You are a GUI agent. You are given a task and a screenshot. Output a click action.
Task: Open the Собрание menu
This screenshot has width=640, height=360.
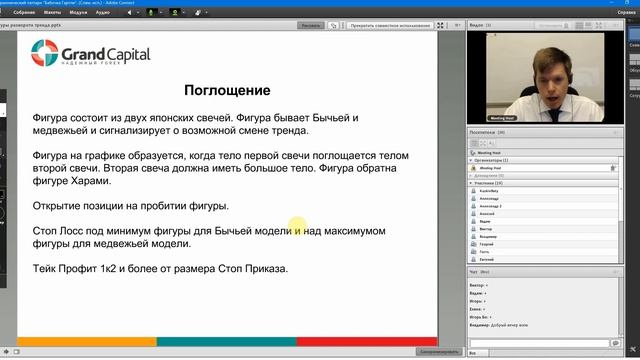[24, 12]
